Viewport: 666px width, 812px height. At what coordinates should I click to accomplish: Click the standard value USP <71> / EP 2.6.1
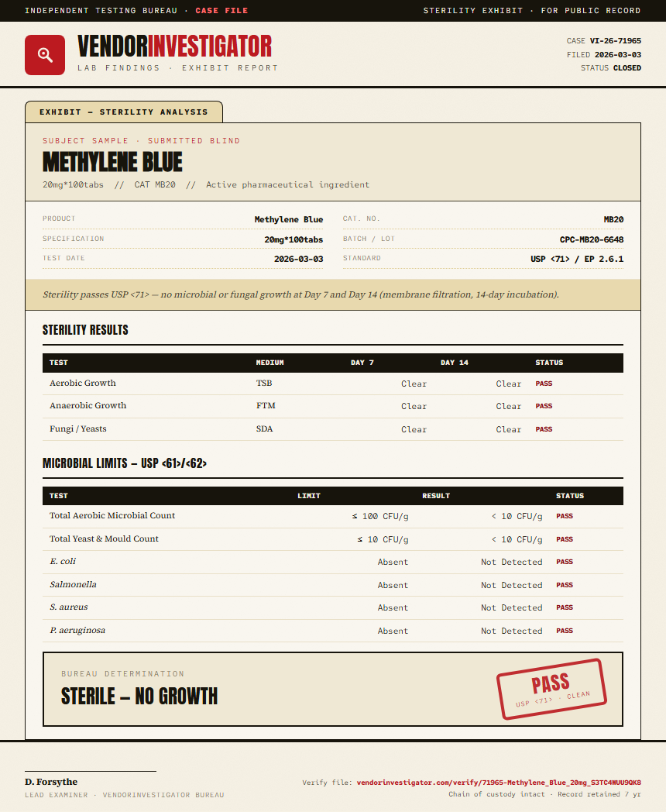tap(577, 259)
